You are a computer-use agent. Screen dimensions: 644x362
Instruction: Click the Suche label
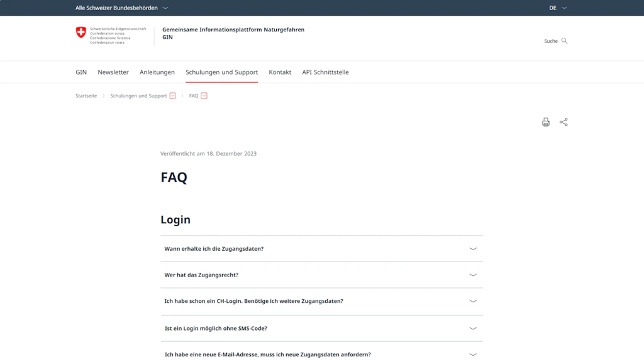(551, 41)
